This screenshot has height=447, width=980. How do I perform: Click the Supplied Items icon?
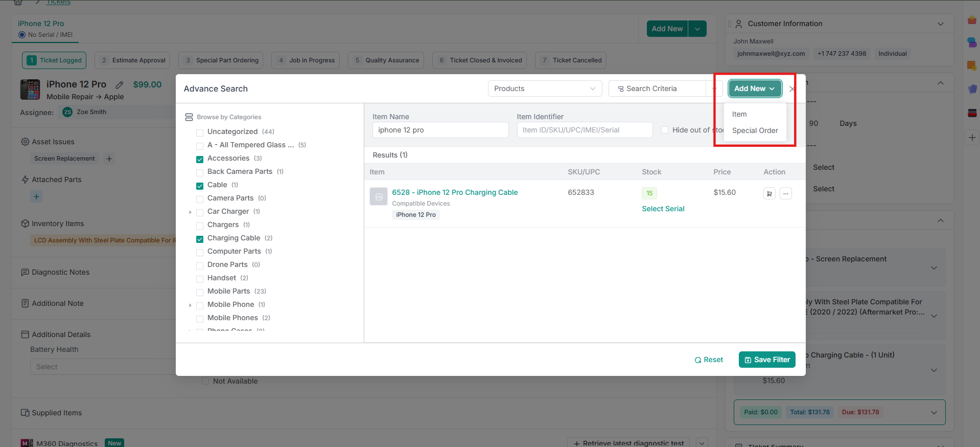click(x=25, y=413)
